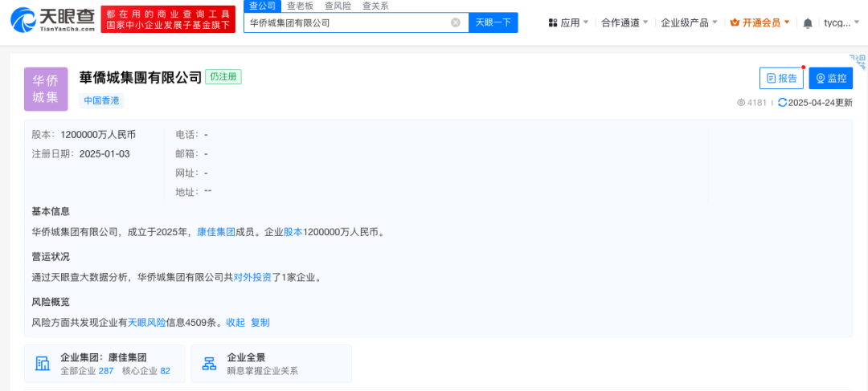Follow the 股本 link in basic info
The height and width of the screenshot is (391, 868).
pyautogui.click(x=293, y=233)
